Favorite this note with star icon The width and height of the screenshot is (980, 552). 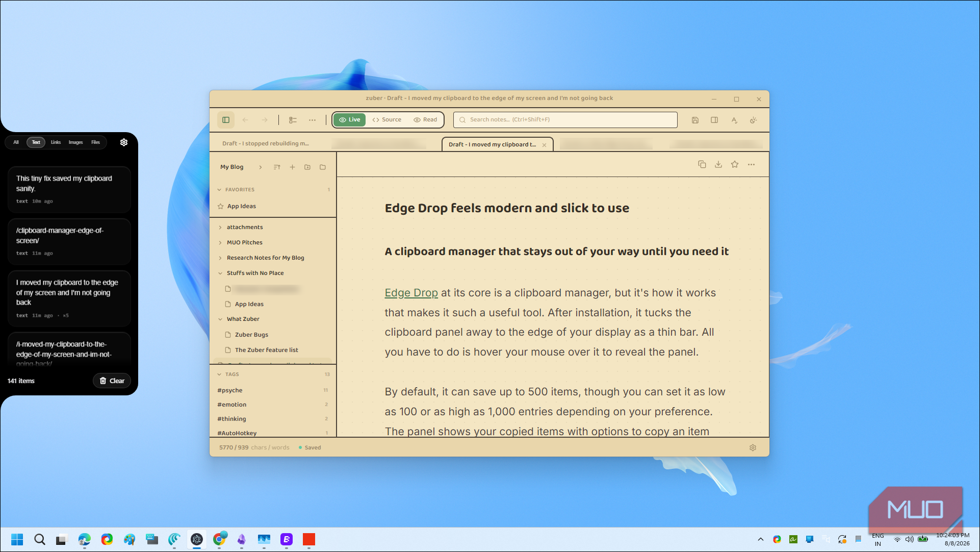(735, 164)
